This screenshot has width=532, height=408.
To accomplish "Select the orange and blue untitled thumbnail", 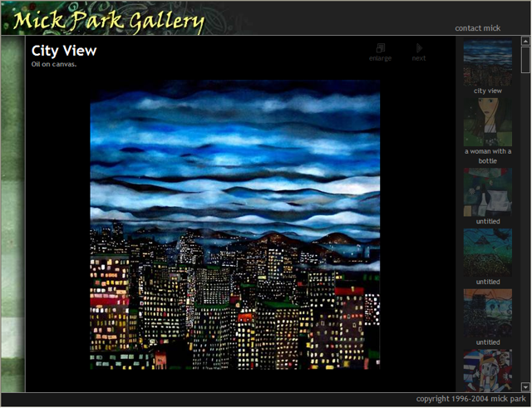I will pos(488,313).
